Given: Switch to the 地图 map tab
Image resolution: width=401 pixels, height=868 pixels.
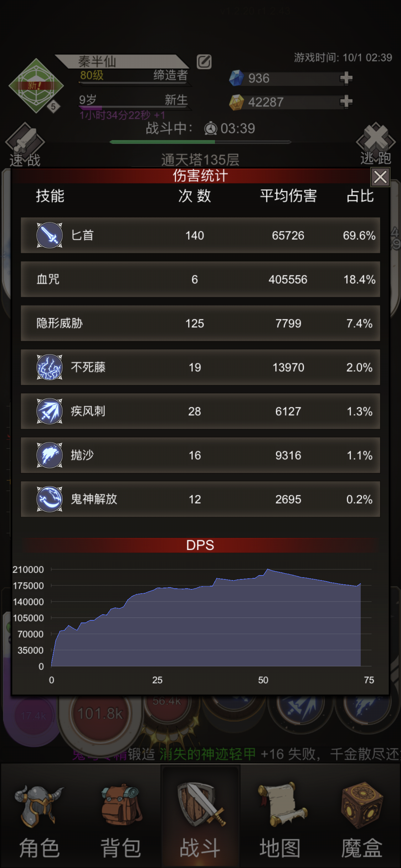Looking at the screenshot, I should (x=281, y=816).
